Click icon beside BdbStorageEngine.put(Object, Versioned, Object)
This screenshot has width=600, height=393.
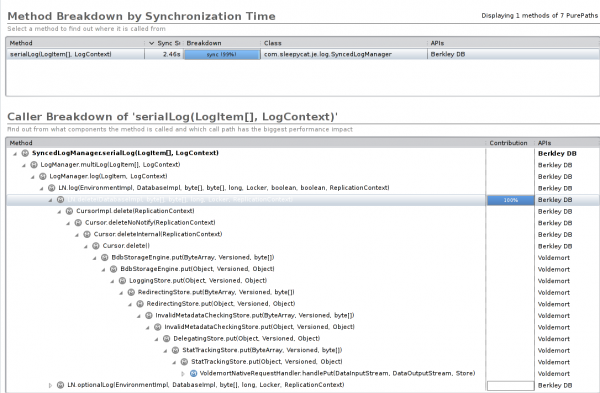(x=113, y=269)
